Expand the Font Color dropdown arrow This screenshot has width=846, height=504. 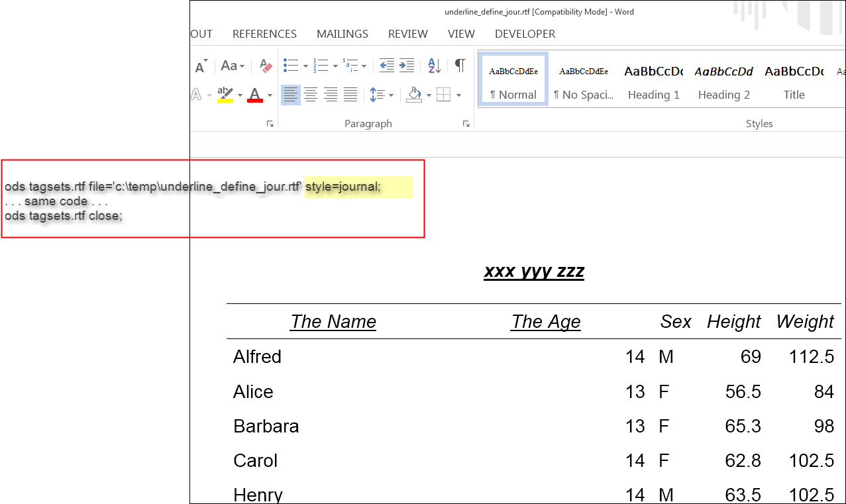(x=270, y=95)
